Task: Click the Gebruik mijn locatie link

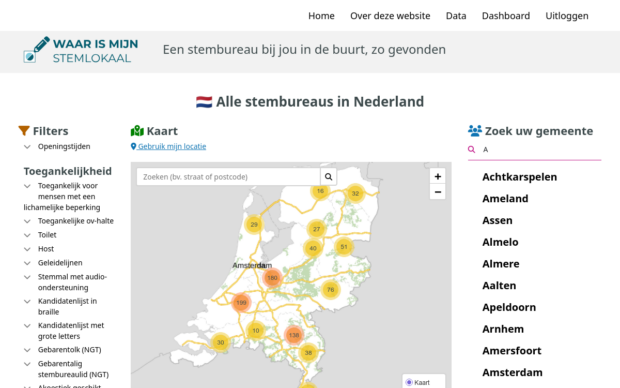Action: (168, 146)
